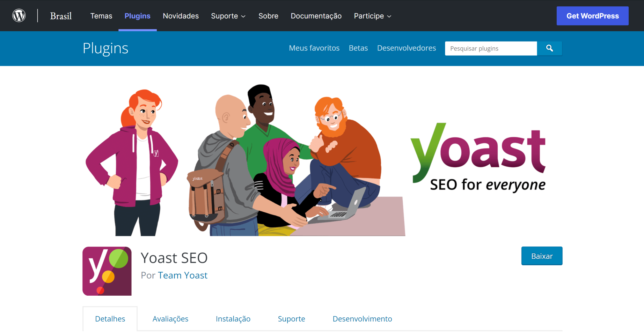644x333 pixels.
Task: Click the WordPress logo icon
Action: click(x=18, y=15)
